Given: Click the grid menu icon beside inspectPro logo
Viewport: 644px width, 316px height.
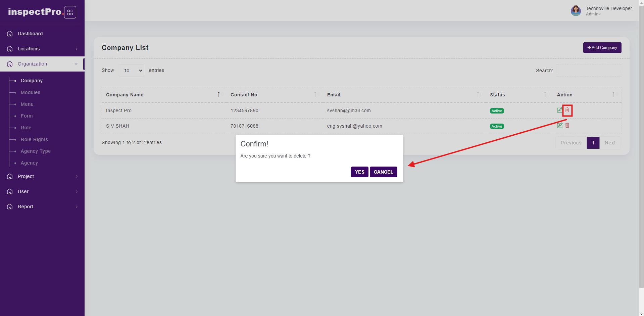Looking at the screenshot, I should click(x=70, y=12).
